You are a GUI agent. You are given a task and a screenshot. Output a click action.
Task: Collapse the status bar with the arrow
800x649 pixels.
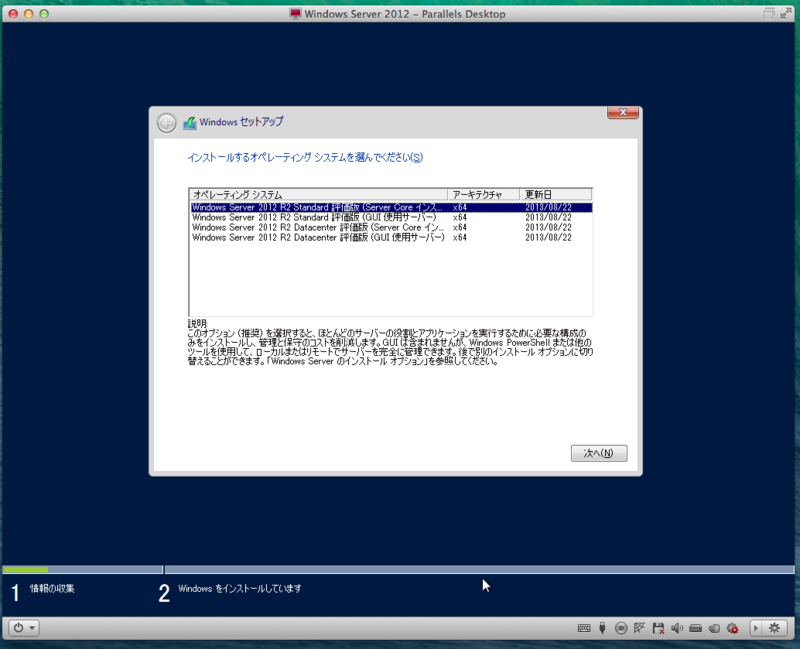click(x=757, y=628)
